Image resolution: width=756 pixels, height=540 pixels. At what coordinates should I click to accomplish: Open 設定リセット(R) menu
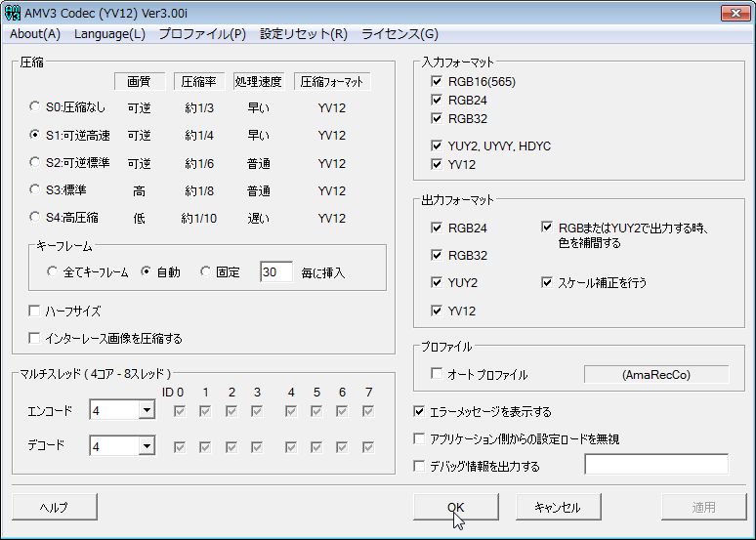point(303,34)
